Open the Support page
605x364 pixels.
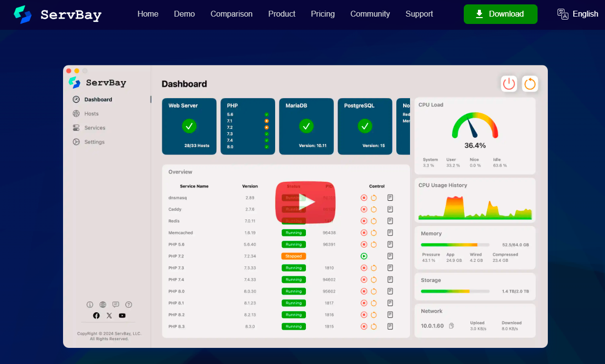click(x=419, y=14)
